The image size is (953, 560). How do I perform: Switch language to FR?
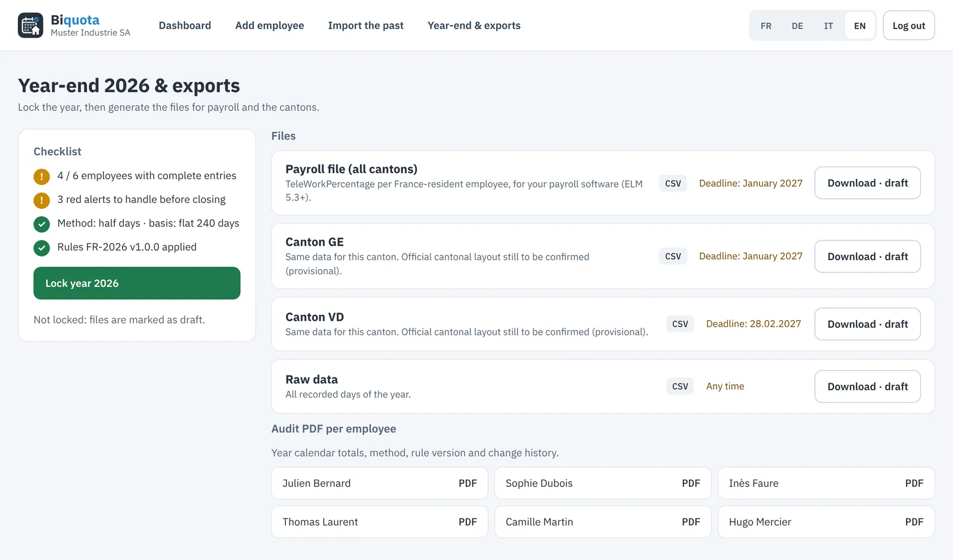click(766, 26)
